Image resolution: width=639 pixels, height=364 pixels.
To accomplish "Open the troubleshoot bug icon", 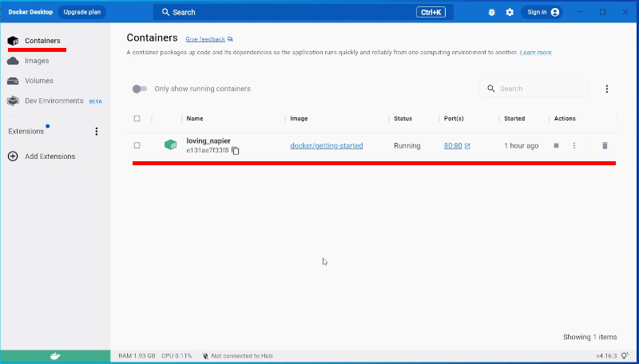I will point(492,12).
